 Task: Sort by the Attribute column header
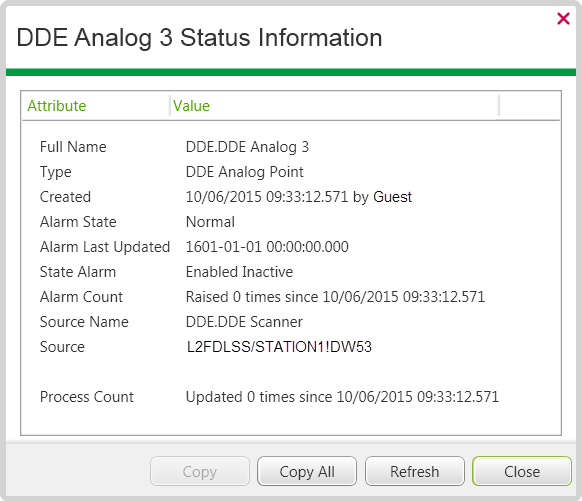click(x=96, y=106)
